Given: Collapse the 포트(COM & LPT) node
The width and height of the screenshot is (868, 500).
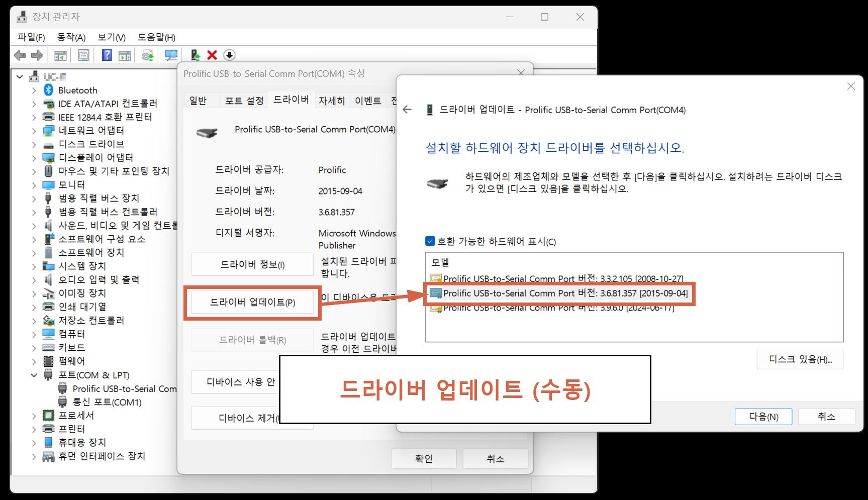Looking at the screenshot, I should point(34,375).
